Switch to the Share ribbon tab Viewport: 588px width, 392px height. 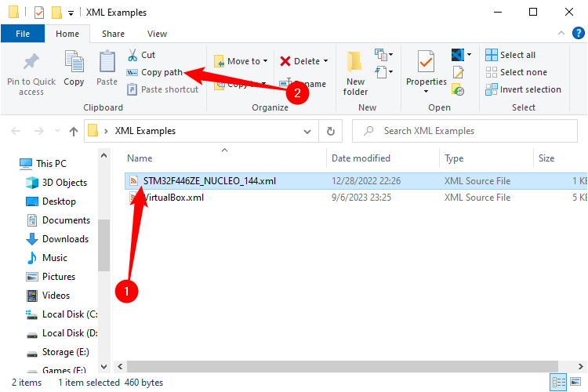113,34
